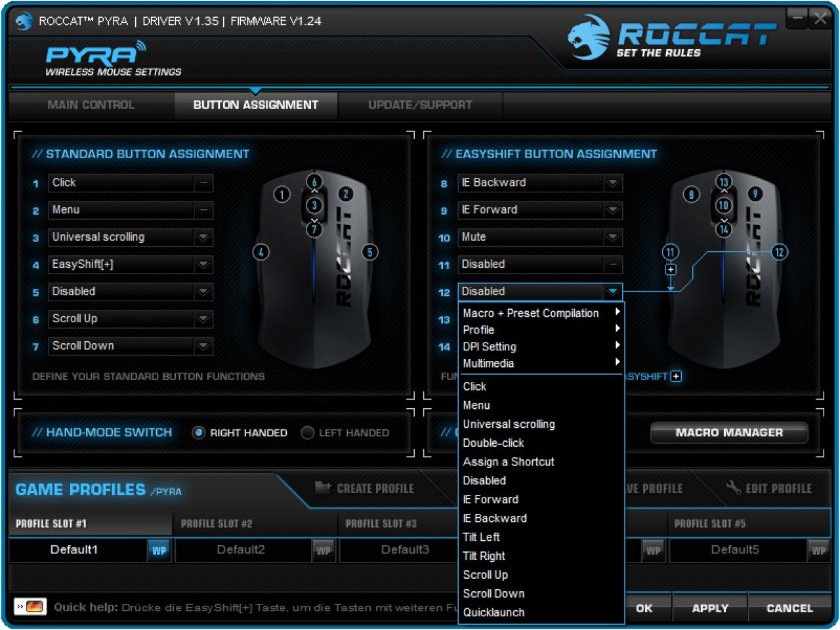The height and width of the screenshot is (630, 840).
Task: Open the button 9 IE Forward dropdown
Action: pos(612,210)
